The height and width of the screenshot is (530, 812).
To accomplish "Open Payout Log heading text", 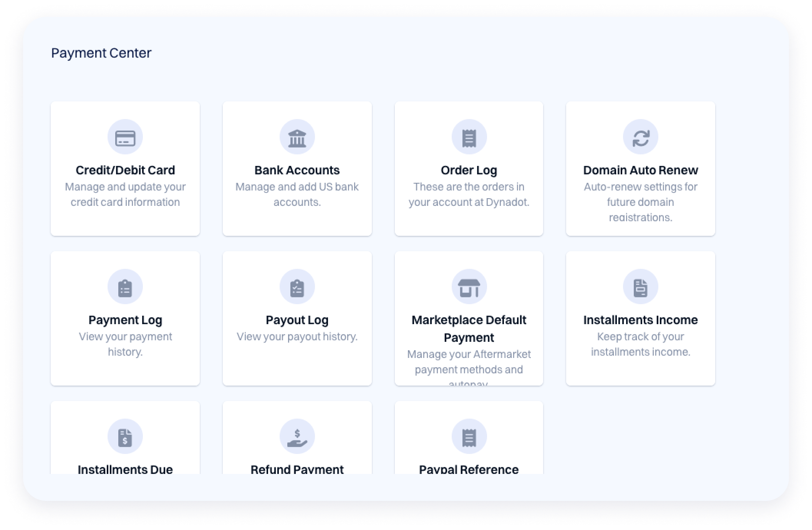I will click(x=297, y=320).
